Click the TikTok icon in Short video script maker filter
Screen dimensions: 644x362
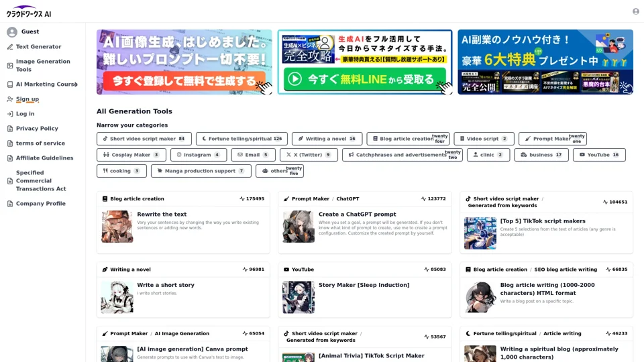105,139
